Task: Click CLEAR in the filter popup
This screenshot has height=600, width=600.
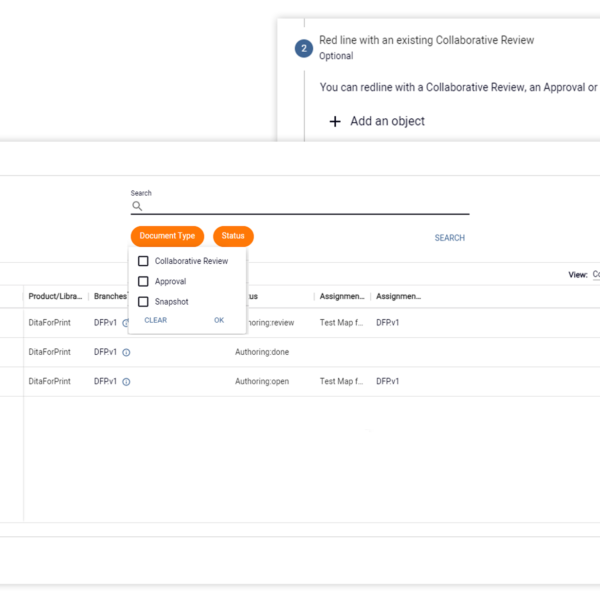Action: pos(155,320)
